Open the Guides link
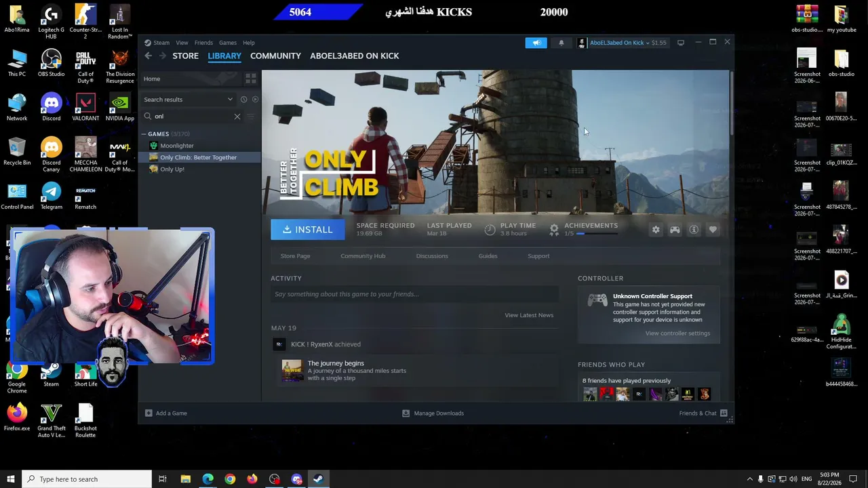This screenshot has width=868, height=488. click(x=488, y=256)
